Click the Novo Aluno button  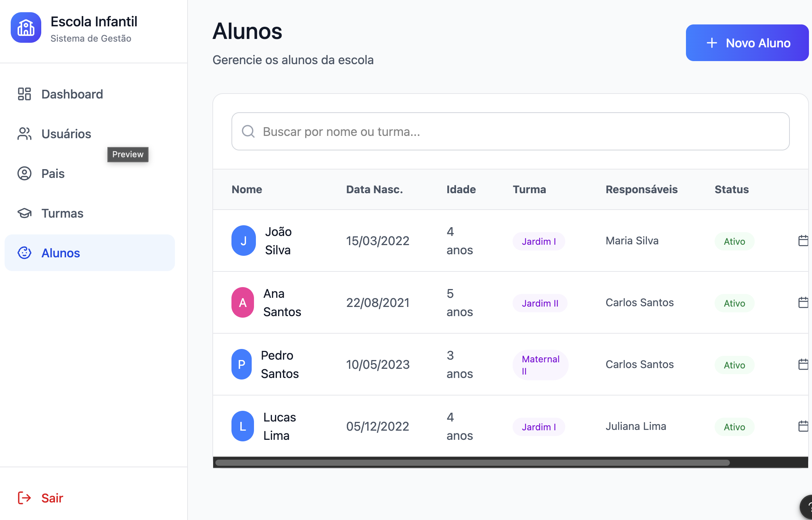point(747,43)
